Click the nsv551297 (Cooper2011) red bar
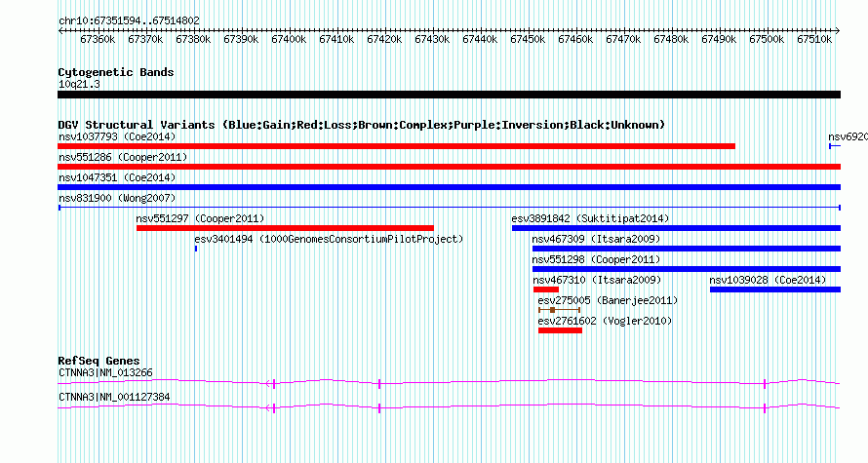This screenshot has height=463, width=868. pyautogui.click(x=285, y=228)
